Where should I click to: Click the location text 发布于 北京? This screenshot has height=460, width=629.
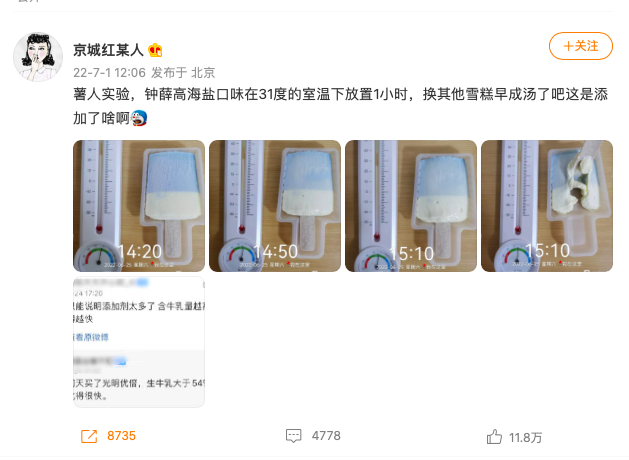tap(183, 73)
